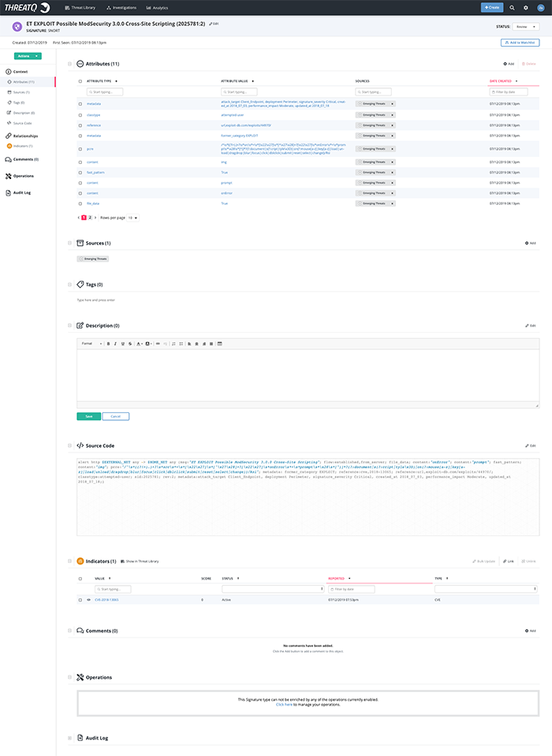This screenshot has height=756, width=552.
Task: Open the CVE-2018-13065 indicator link
Action: pyautogui.click(x=106, y=600)
